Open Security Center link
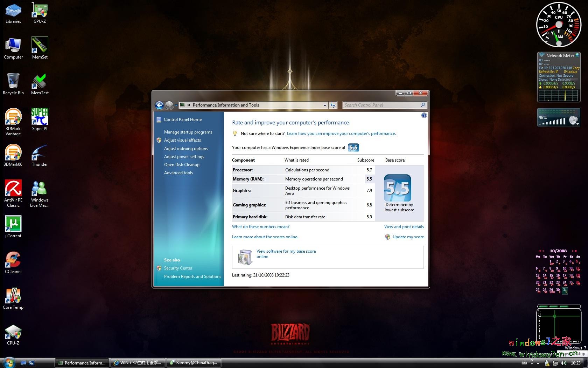588x368 pixels. [x=178, y=268]
